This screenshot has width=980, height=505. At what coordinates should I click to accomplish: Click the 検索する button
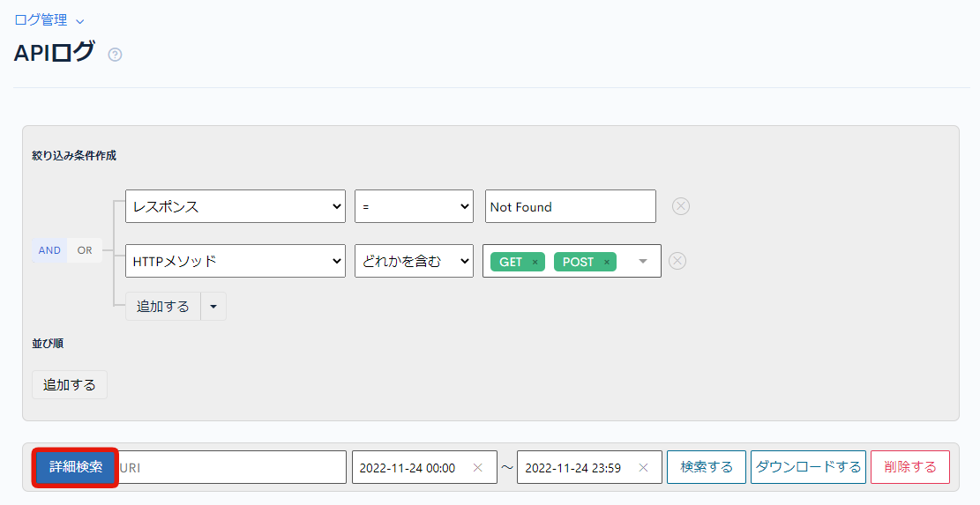707,467
